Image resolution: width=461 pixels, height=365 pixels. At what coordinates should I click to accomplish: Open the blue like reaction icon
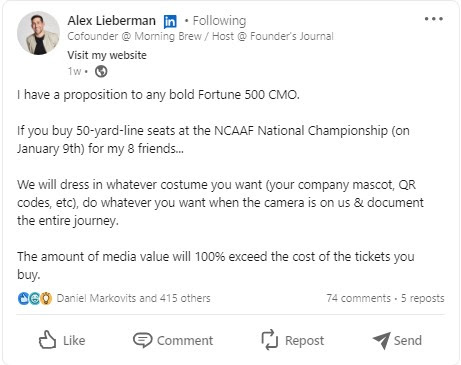[23, 298]
